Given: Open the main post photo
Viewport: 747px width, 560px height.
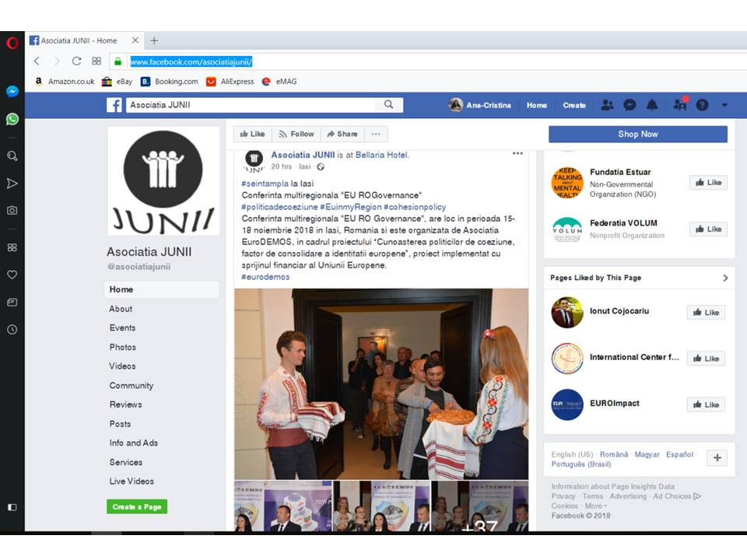Looking at the screenshot, I should pos(381,383).
